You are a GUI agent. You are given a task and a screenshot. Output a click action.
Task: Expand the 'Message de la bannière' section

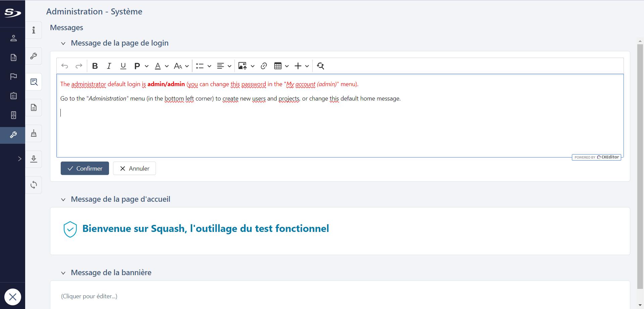[63, 273]
